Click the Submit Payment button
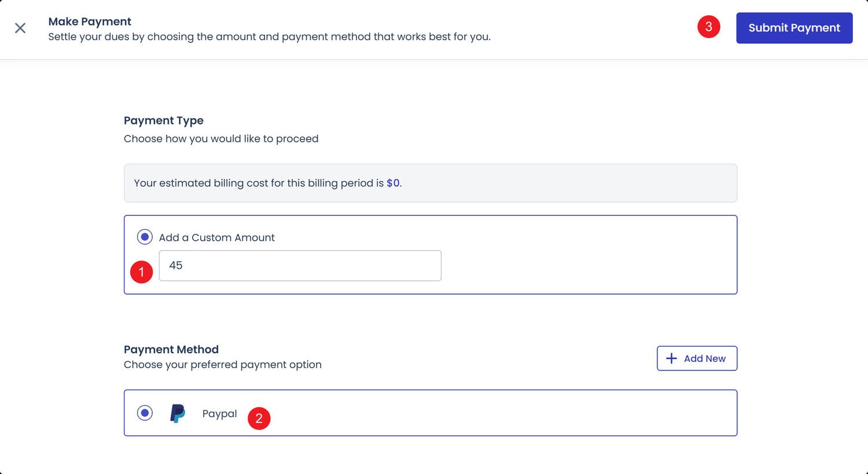This screenshot has width=868, height=474. 794,28
